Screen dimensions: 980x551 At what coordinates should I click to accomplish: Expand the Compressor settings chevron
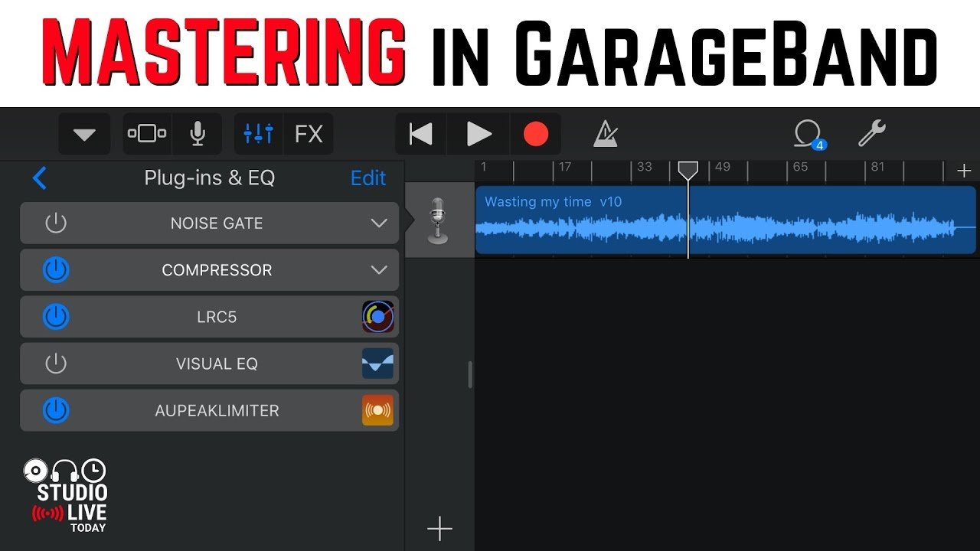379,270
